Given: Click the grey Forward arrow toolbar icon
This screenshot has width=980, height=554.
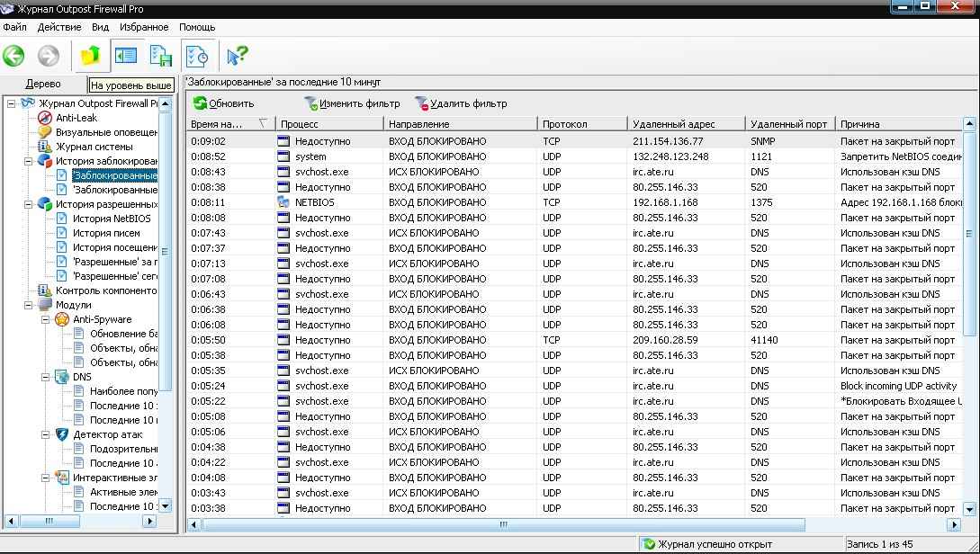Looking at the screenshot, I should (48, 57).
